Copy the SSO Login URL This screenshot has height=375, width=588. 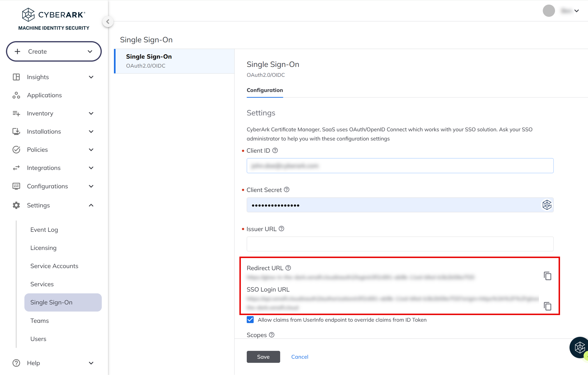point(547,306)
